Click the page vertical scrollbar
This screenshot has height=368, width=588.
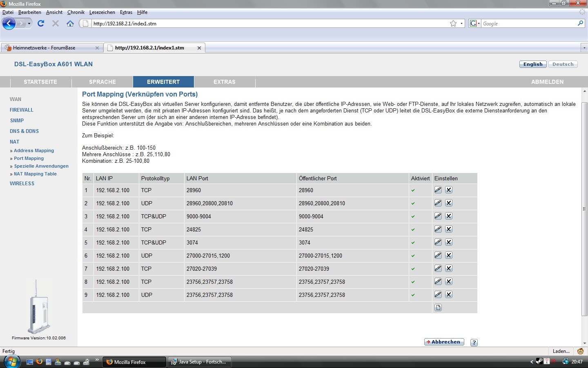point(584,209)
